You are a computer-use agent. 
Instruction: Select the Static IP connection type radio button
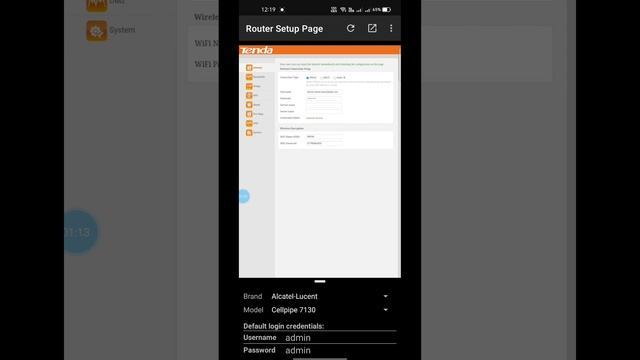(334, 78)
